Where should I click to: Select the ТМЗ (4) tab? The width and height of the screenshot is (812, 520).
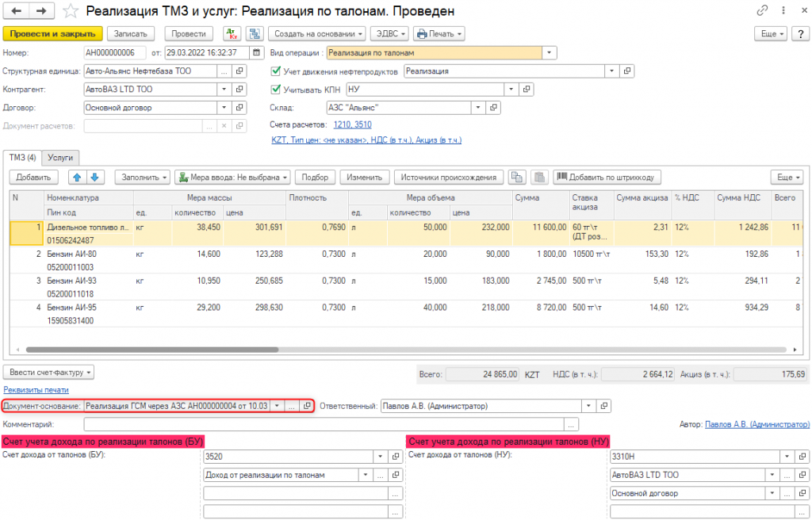coord(21,158)
